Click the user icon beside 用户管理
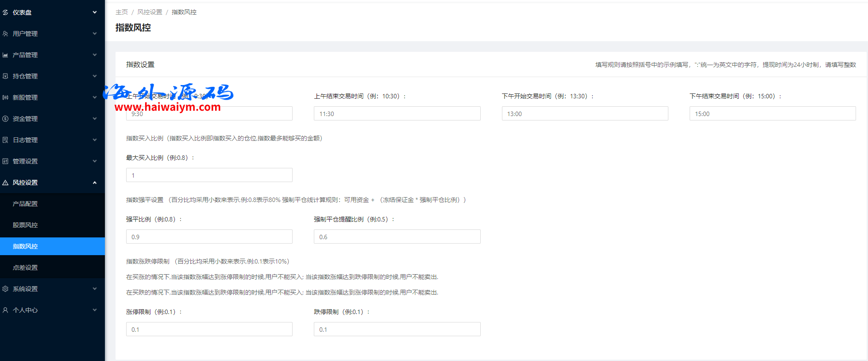 [5, 34]
